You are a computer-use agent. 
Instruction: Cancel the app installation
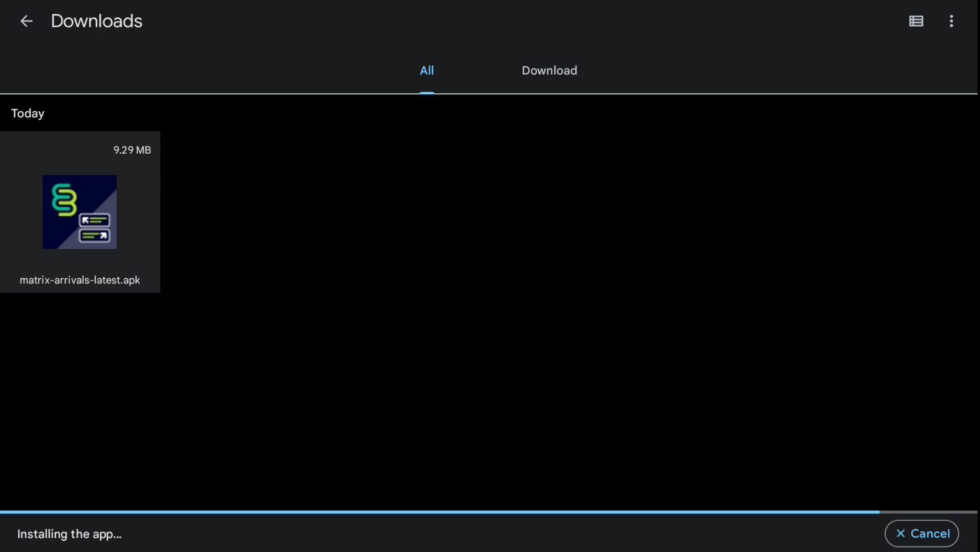(x=921, y=533)
